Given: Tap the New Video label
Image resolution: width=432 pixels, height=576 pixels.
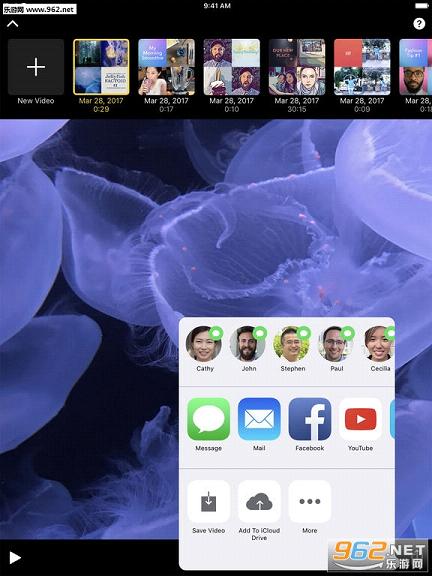Looking at the screenshot, I should pyautogui.click(x=36, y=101).
